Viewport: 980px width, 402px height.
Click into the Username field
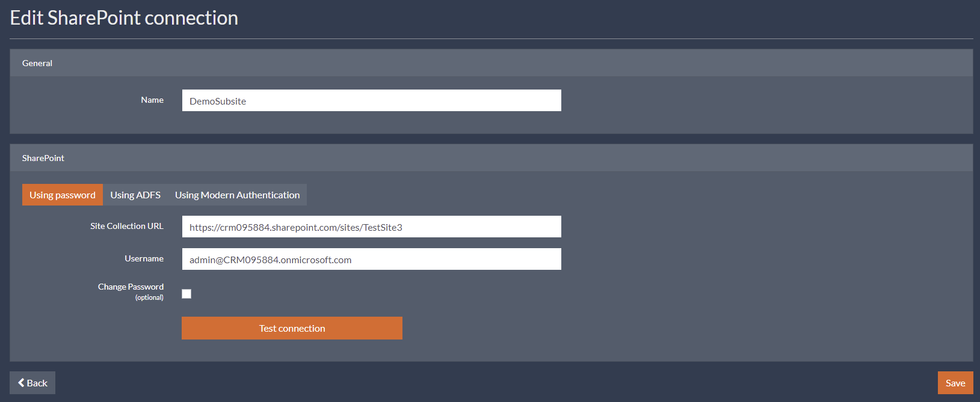click(x=372, y=259)
